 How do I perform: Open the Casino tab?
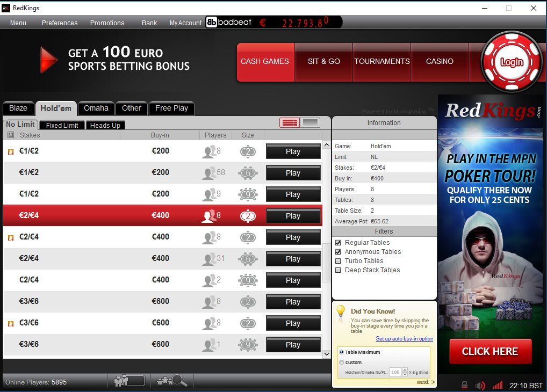tap(440, 62)
